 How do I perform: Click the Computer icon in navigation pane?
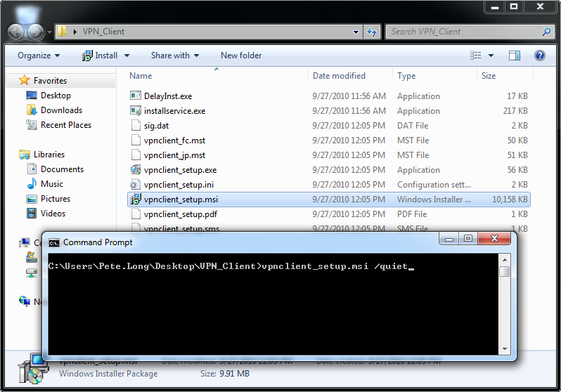(25, 242)
